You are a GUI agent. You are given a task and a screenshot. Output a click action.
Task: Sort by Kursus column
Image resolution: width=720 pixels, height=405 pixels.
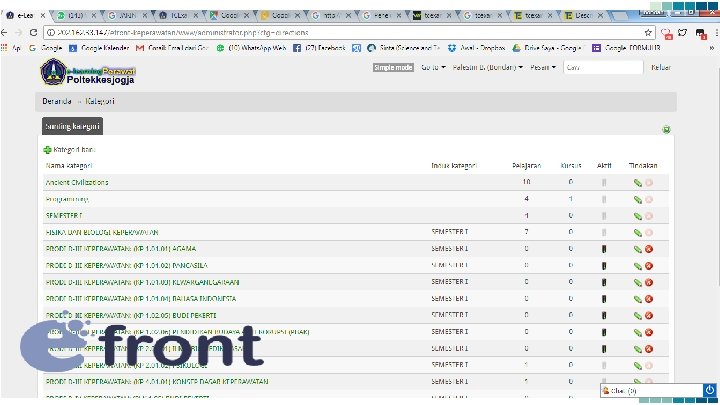(571, 165)
